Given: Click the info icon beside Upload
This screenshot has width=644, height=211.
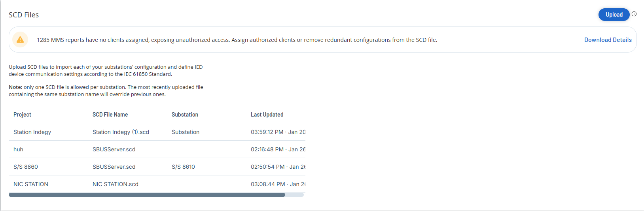Looking at the screenshot, I should (x=634, y=14).
